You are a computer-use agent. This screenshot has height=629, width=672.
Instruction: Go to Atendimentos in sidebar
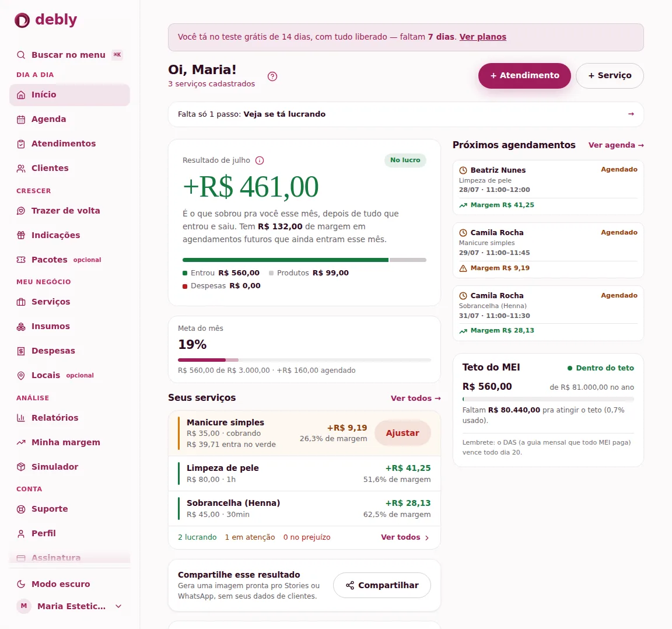[69, 144]
